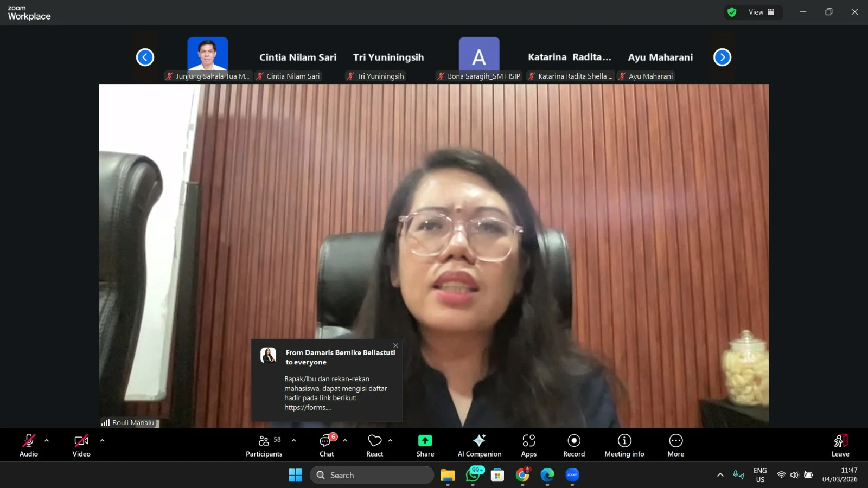Start recording with the Record button
The height and width of the screenshot is (488, 868).
point(573,445)
